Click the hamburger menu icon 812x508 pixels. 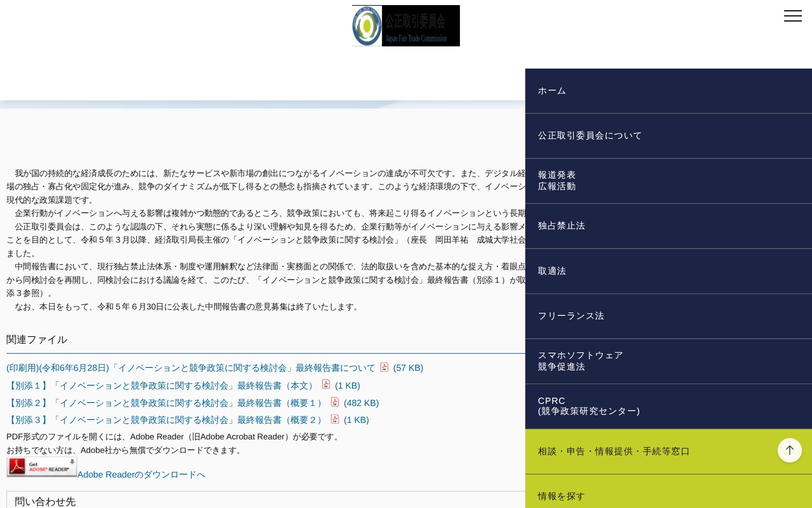(x=793, y=16)
